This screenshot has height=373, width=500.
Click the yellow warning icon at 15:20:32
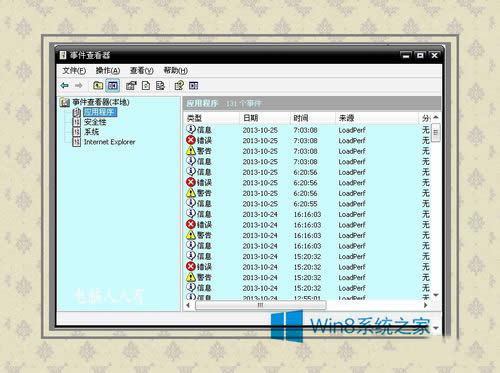191,277
